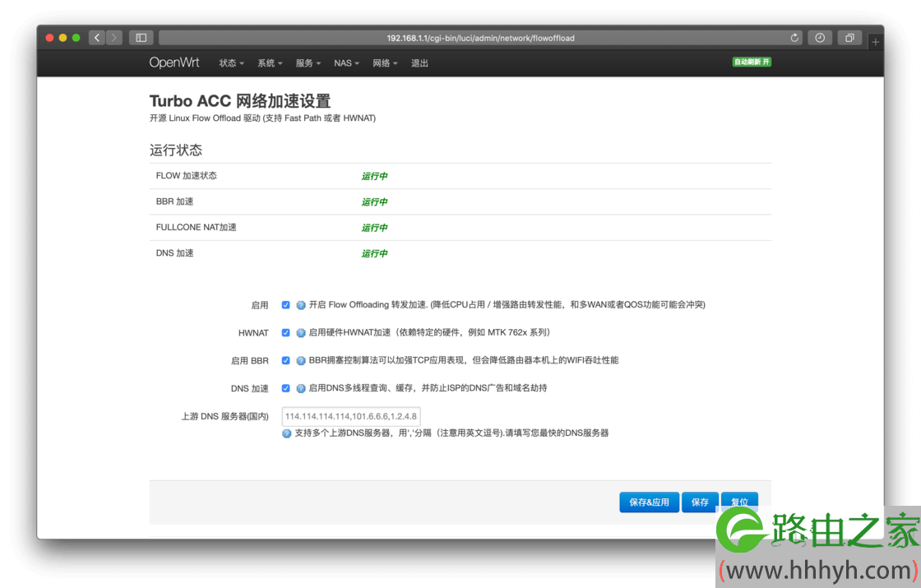The image size is (921, 588).
Task: Open the NAS dropdown menu
Action: click(x=346, y=63)
